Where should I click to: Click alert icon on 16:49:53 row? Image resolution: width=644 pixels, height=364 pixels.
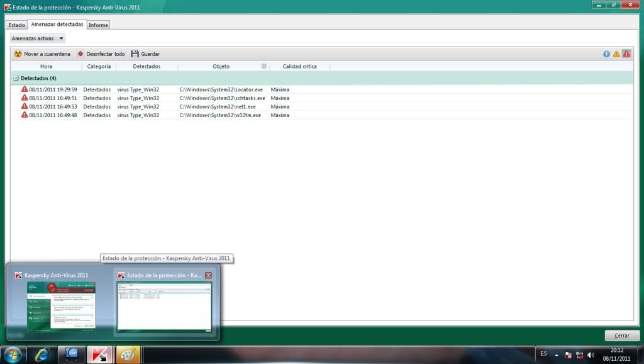pyautogui.click(x=25, y=106)
